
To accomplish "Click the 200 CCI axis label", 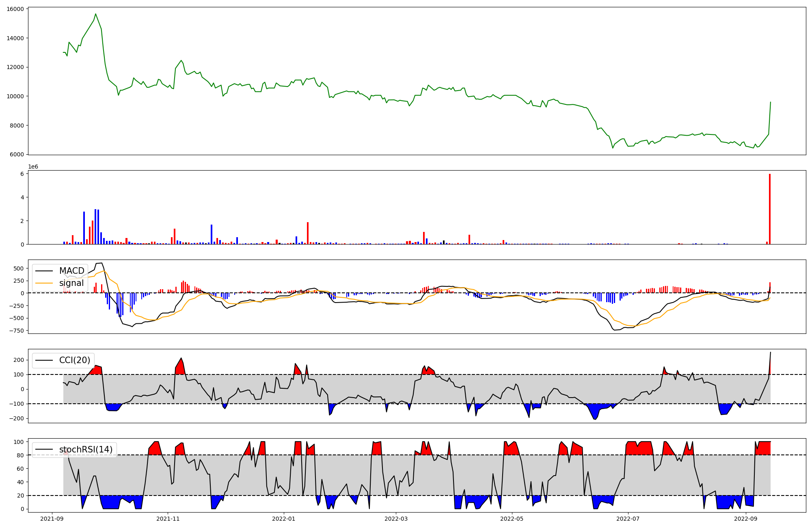I will 19,360.
